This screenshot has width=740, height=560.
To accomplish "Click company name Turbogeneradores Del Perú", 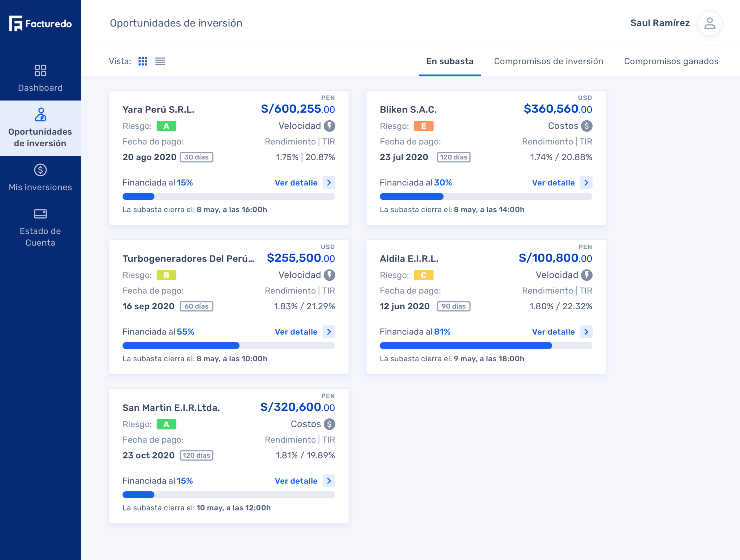I will 188,259.
